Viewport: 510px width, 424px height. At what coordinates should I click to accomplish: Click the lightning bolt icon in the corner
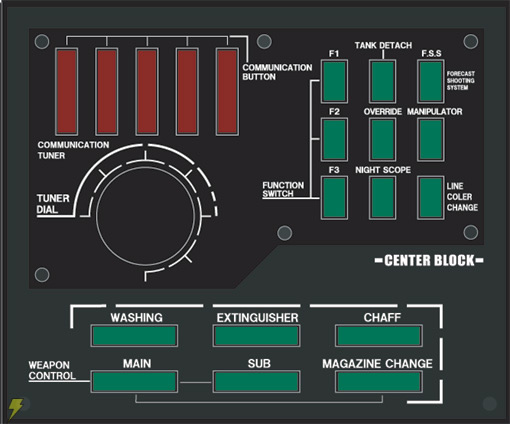click(x=15, y=408)
